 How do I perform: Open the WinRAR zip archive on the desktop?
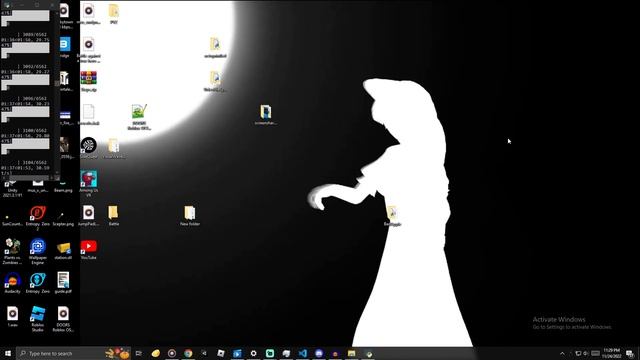click(x=89, y=81)
